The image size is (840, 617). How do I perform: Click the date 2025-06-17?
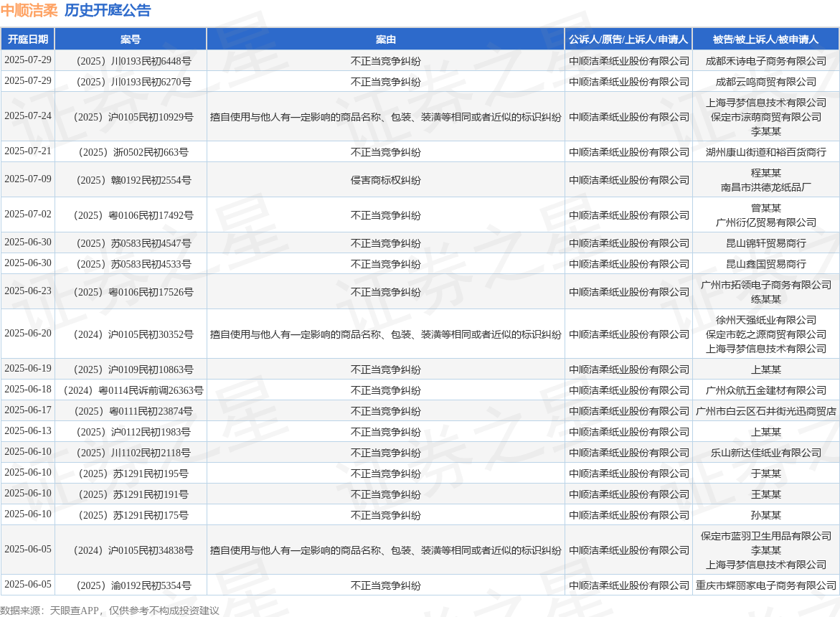click(28, 410)
